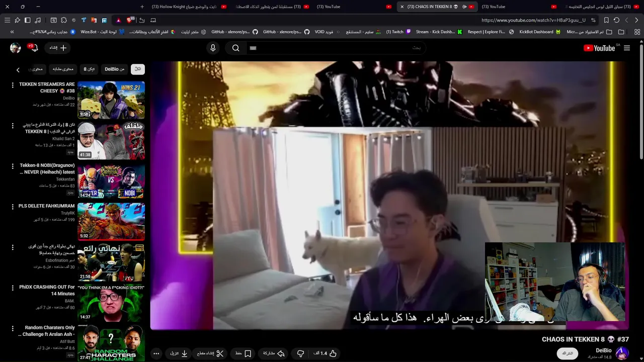644x362 pixels.
Task: Open the DeiBio channel name link
Action: coord(604,350)
